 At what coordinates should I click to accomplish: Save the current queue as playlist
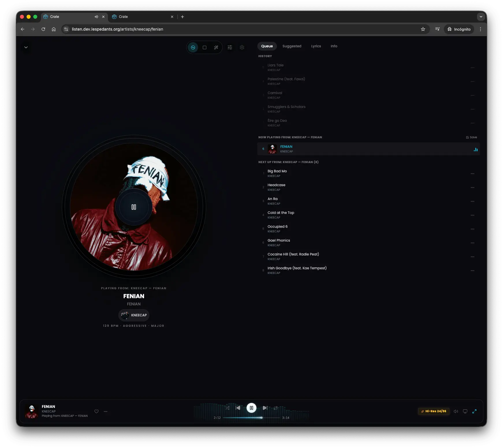point(472,137)
